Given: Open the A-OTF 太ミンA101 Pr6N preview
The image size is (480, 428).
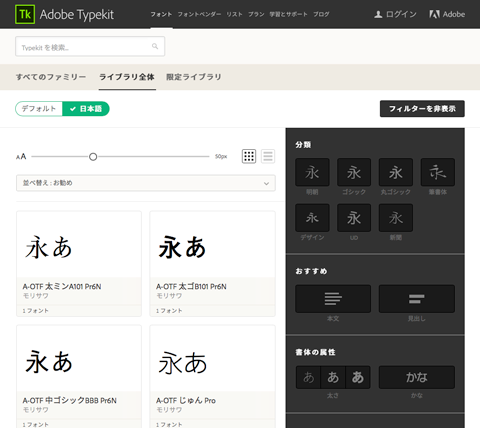Looking at the screenshot, I should 79,244.
